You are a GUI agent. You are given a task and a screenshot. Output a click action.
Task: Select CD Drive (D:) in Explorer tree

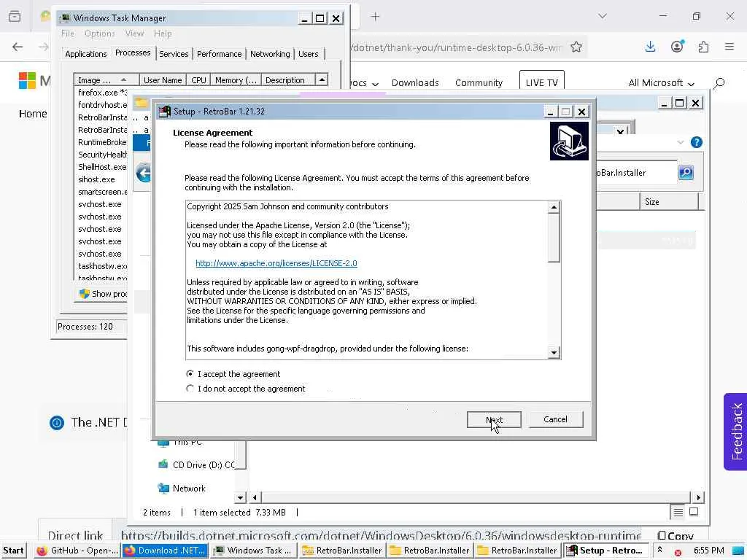(196, 464)
